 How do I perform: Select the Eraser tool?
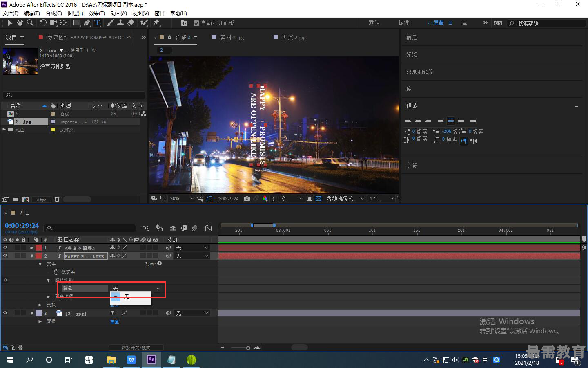pos(131,23)
